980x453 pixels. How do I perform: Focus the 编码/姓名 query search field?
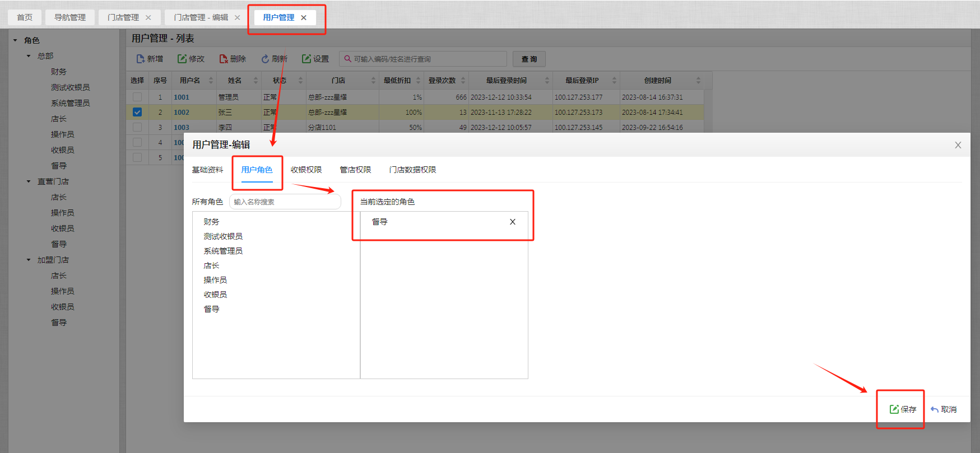point(423,59)
